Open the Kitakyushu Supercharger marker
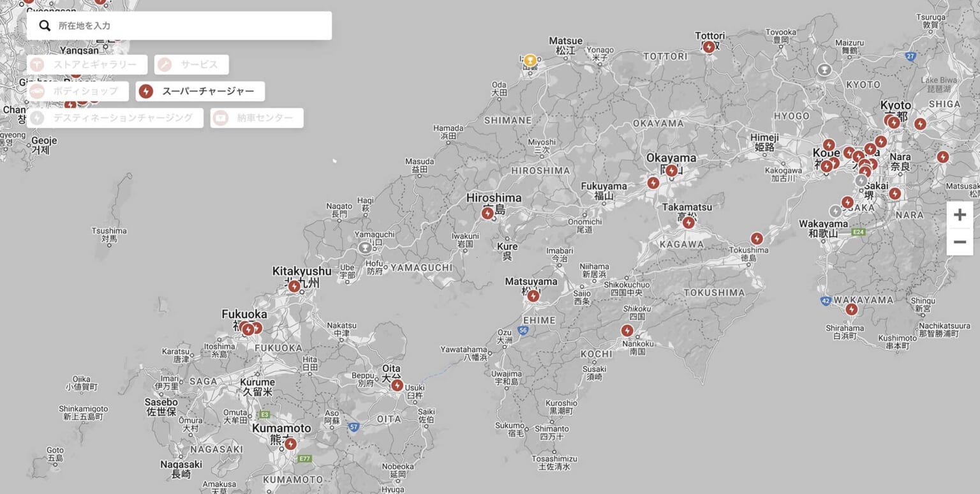The height and width of the screenshot is (494, 980). tap(294, 287)
